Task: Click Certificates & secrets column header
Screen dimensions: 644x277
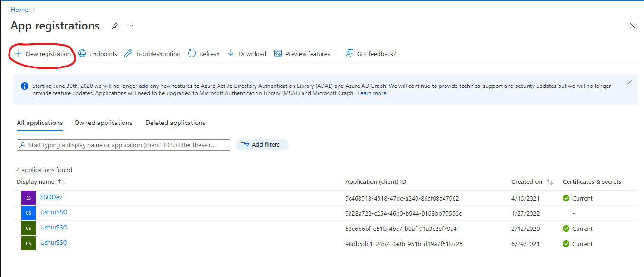Action: point(592,181)
